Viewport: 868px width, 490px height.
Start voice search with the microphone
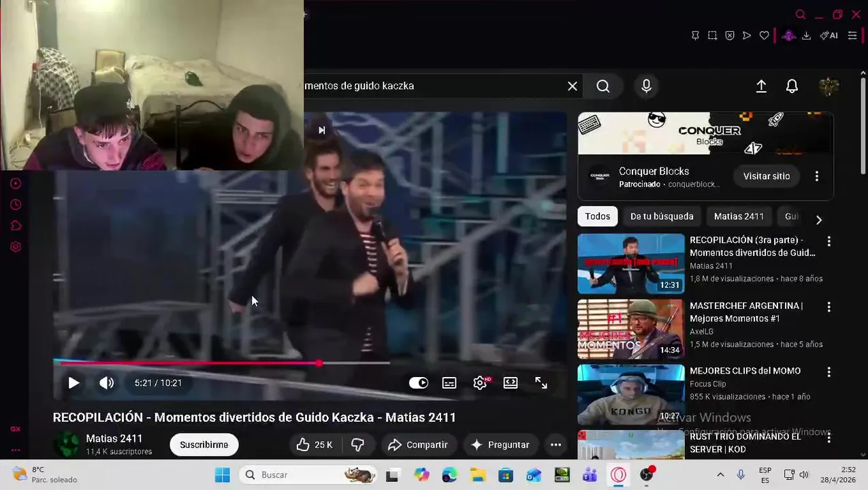pyautogui.click(x=646, y=86)
